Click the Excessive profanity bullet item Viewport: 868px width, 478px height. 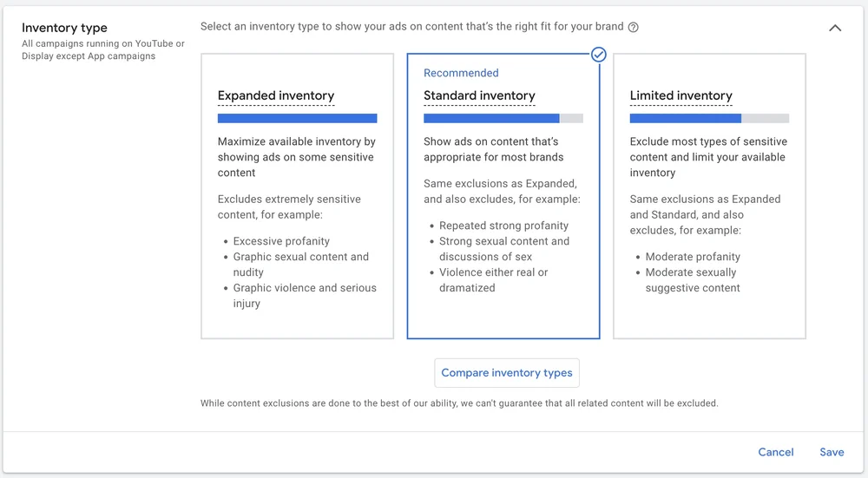(281, 241)
